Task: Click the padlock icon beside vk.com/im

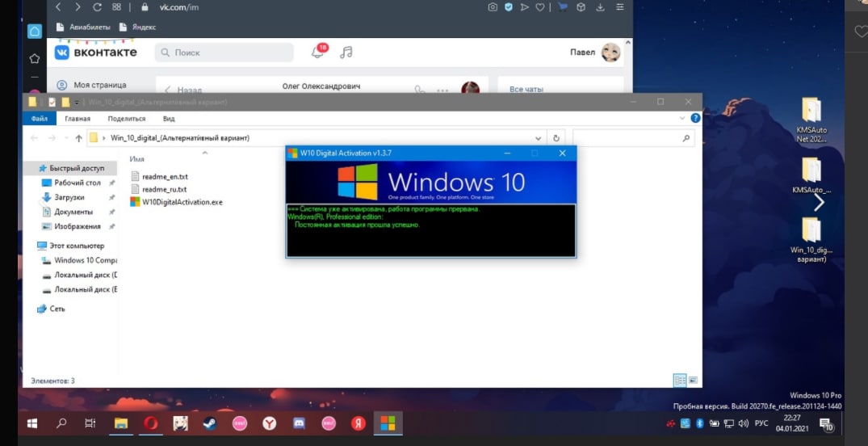Action: click(145, 7)
